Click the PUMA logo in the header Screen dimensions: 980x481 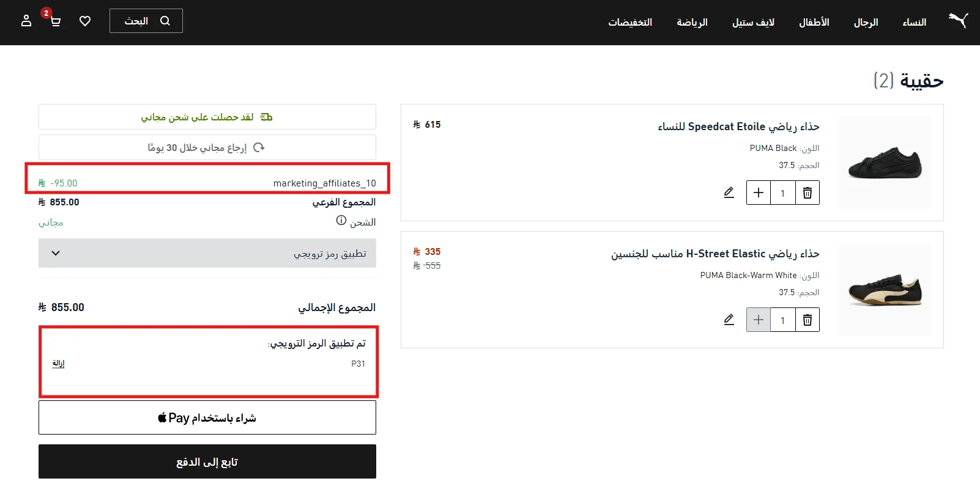(958, 21)
